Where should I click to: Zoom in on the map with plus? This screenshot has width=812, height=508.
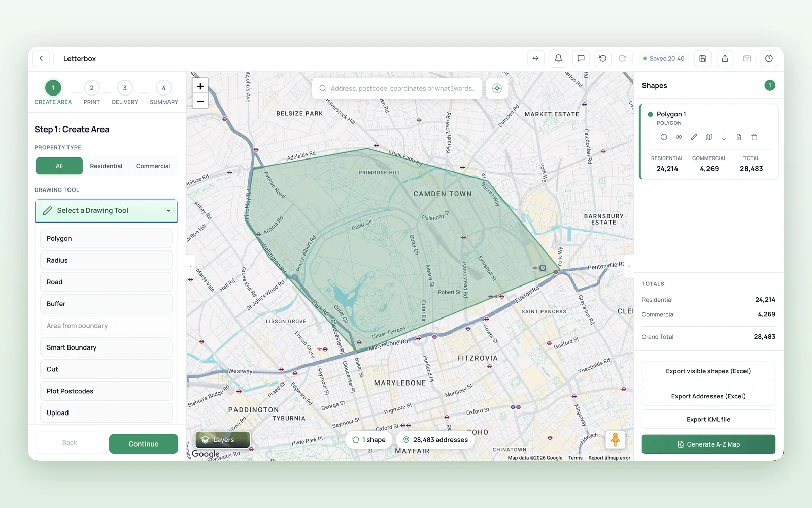200,86
